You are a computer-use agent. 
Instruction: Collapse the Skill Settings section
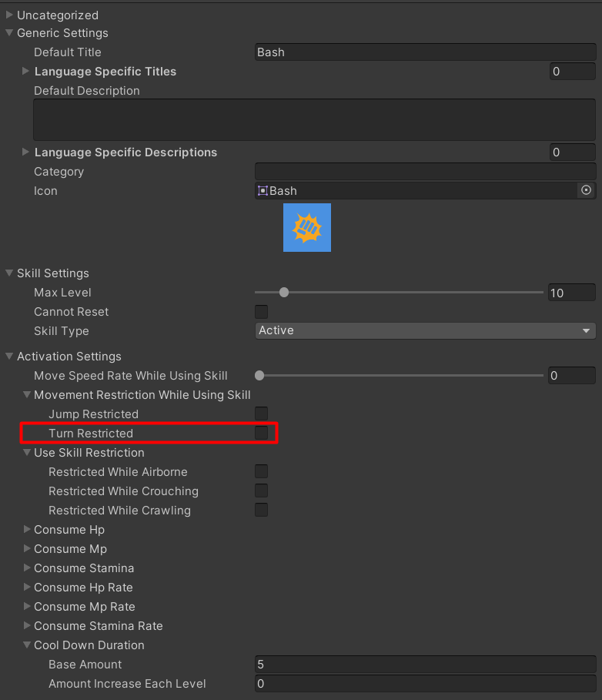[x=8, y=273]
